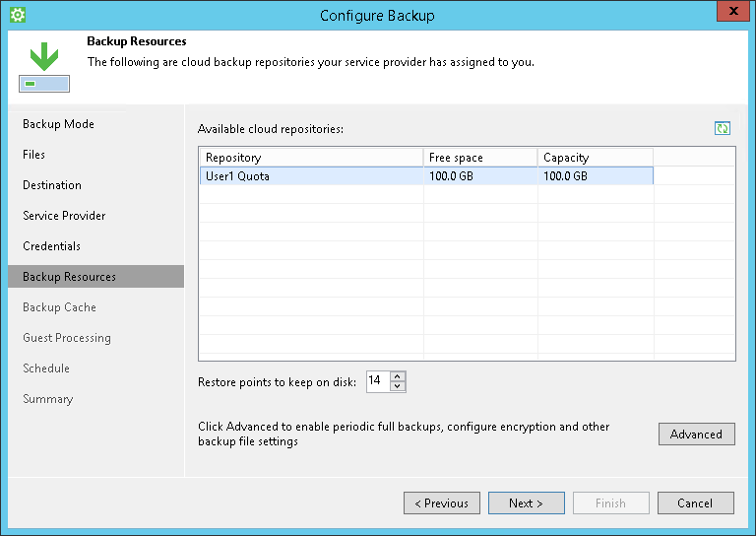Viewport: 756px width, 536px height.
Task: Click the refresh repositories icon
Action: click(723, 129)
